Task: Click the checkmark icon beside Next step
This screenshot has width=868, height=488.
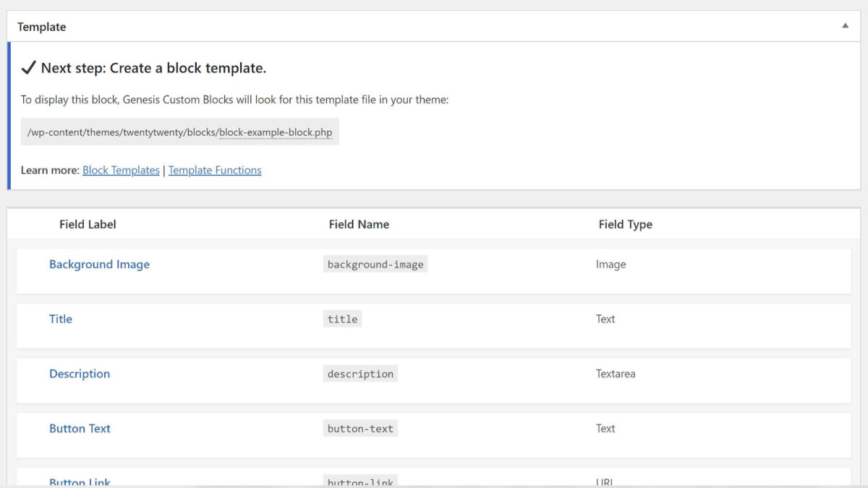Action: point(28,68)
